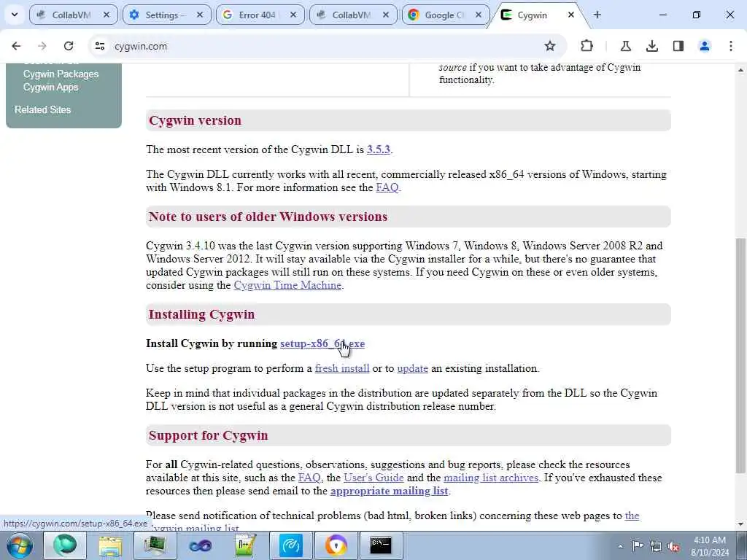Image resolution: width=747 pixels, height=560 pixels.
Task: Click the network tray icon
Action: (656, 546)
